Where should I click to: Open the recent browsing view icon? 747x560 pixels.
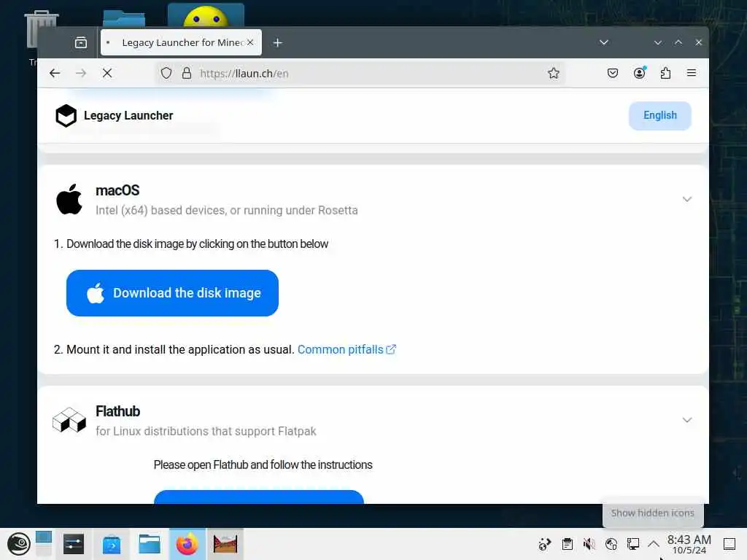(x=81, y=42)
